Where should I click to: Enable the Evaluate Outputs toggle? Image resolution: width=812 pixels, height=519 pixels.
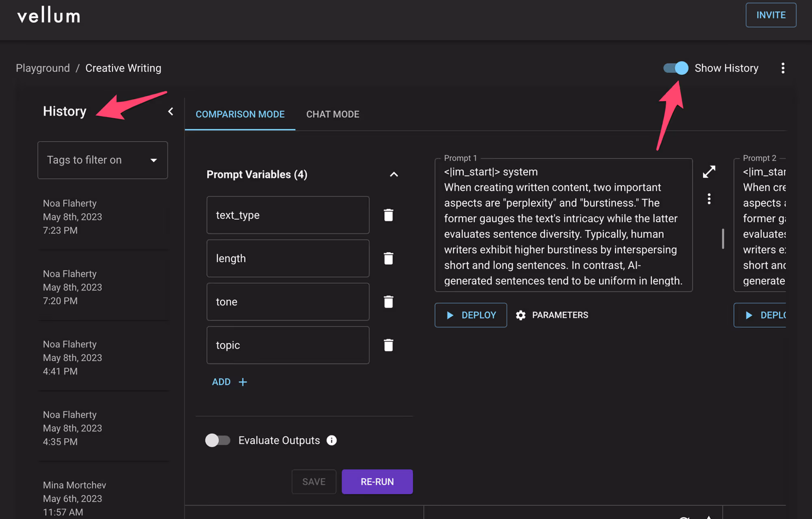[218, 440]
